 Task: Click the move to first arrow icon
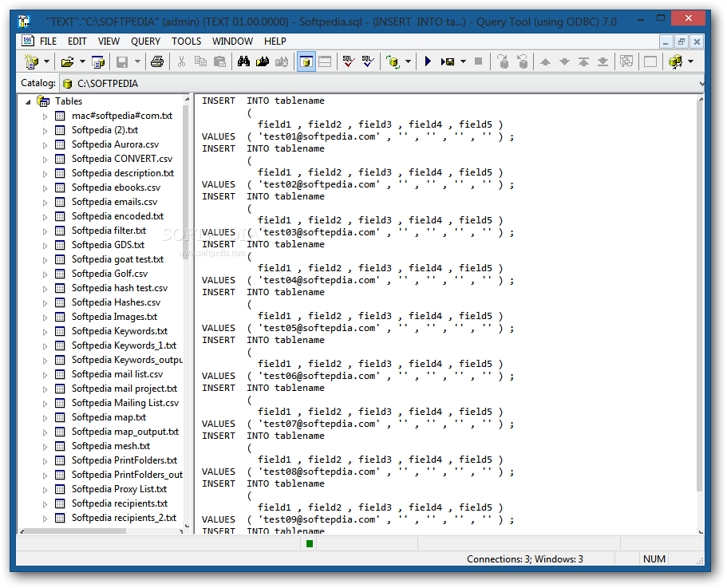[x=583, y=61]
